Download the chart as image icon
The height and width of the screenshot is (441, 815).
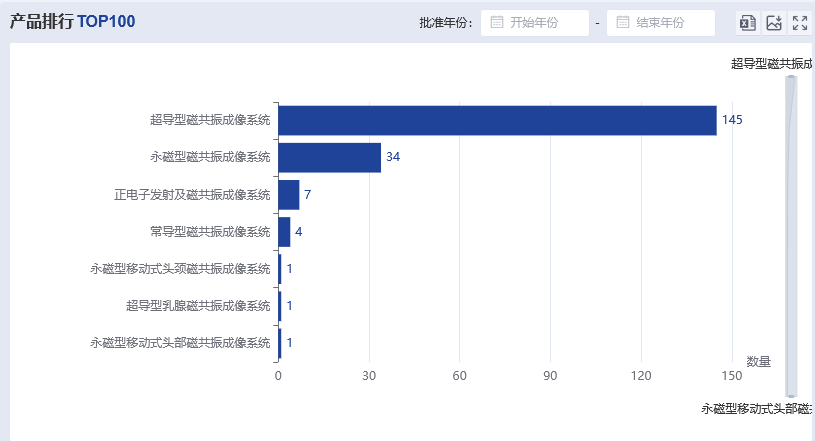click(774, 23)
